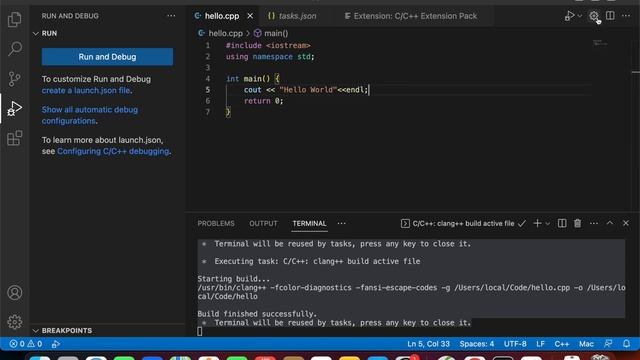Expand the BREAKPOINTS section
640x360 pixels.
pyautogui.click(x=62, y=331)
